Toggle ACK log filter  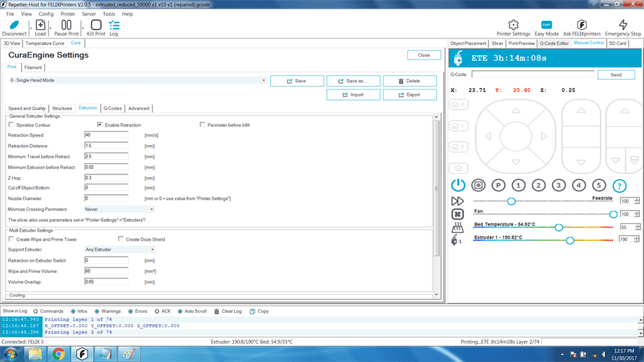pyautogui.click(x=157, y=312)
